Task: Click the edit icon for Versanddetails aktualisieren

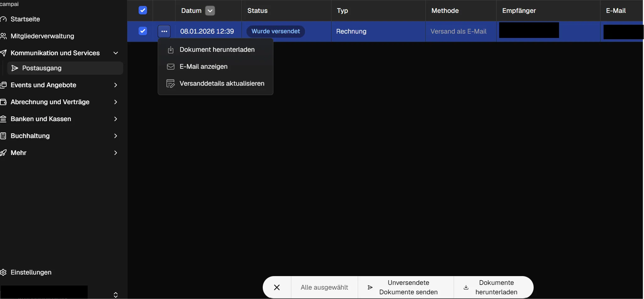Action: point(171,84)
